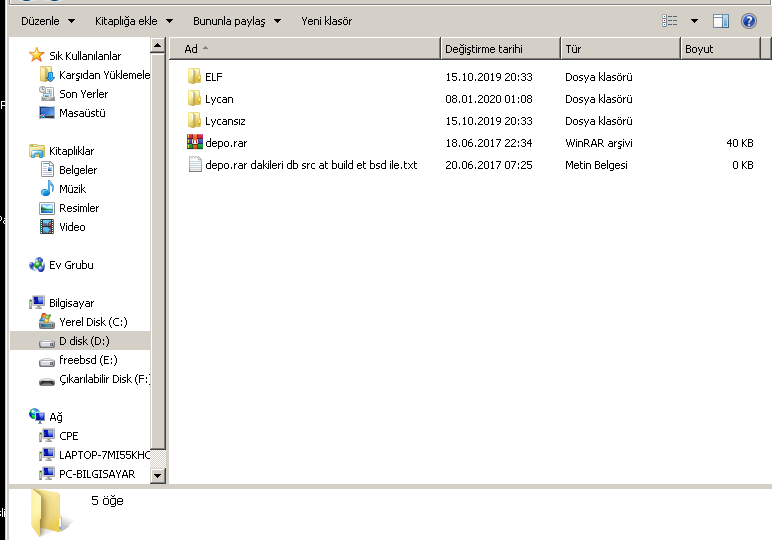Click the Çıkarılabilir Disk (F:) icon
This screenshot has width=772, height=540.
(x=47, y=381)
